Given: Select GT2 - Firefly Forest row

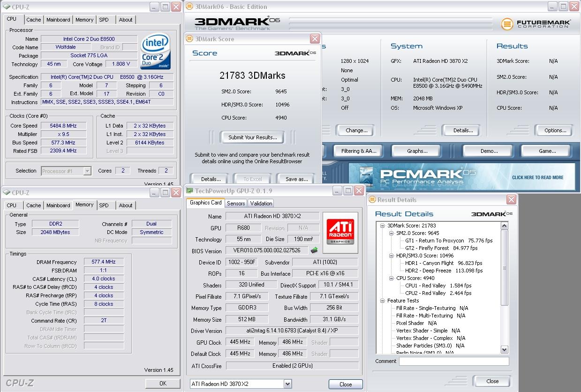Looking at the screenshot, I should tap(441, 248).
